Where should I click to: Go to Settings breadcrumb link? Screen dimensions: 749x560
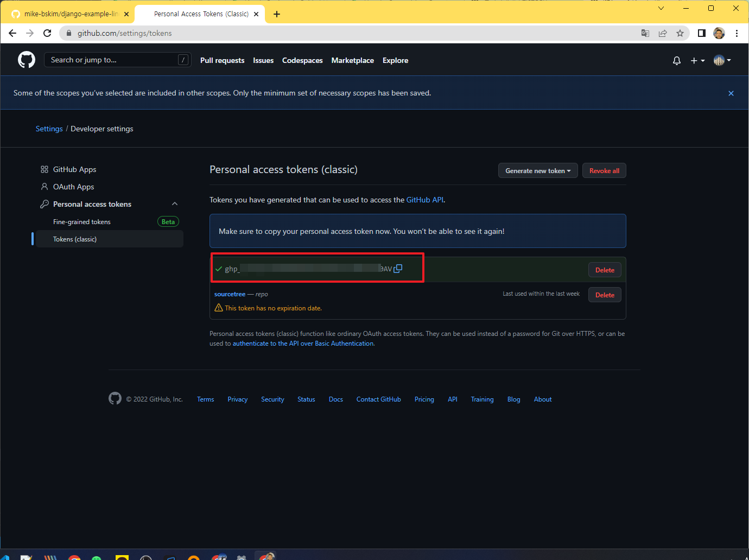[49, 129]
